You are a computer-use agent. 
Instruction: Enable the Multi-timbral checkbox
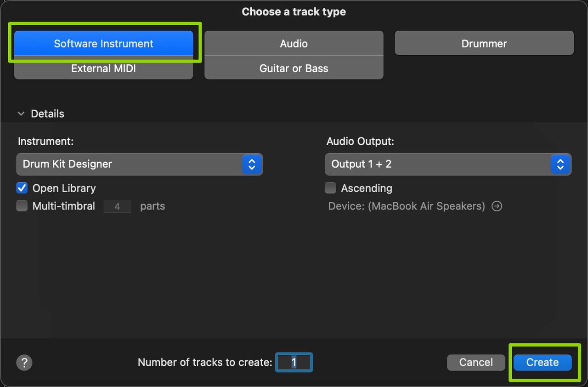22,206
